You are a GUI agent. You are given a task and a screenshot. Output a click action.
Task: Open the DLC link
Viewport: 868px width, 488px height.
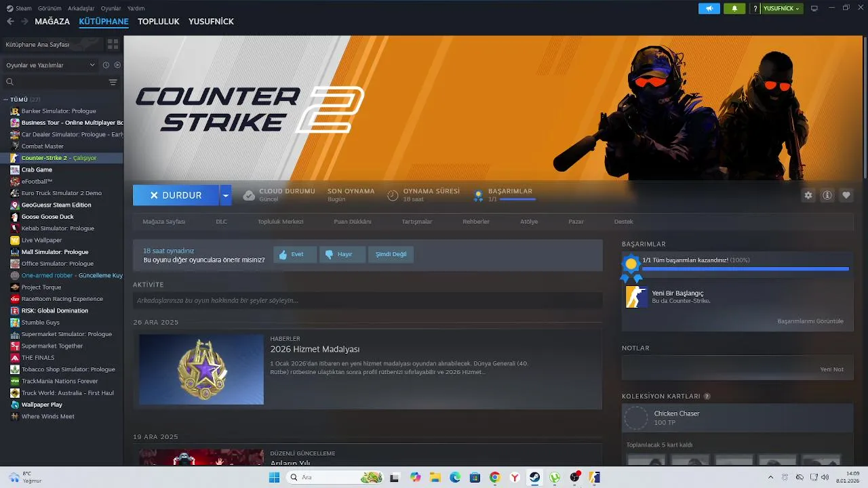(x=221, y=222)
